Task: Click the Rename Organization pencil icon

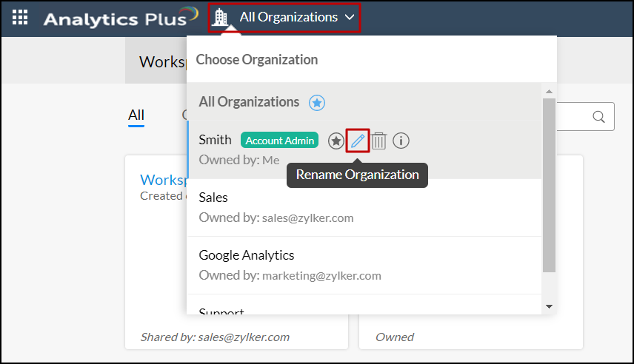Action: point(358,140)
